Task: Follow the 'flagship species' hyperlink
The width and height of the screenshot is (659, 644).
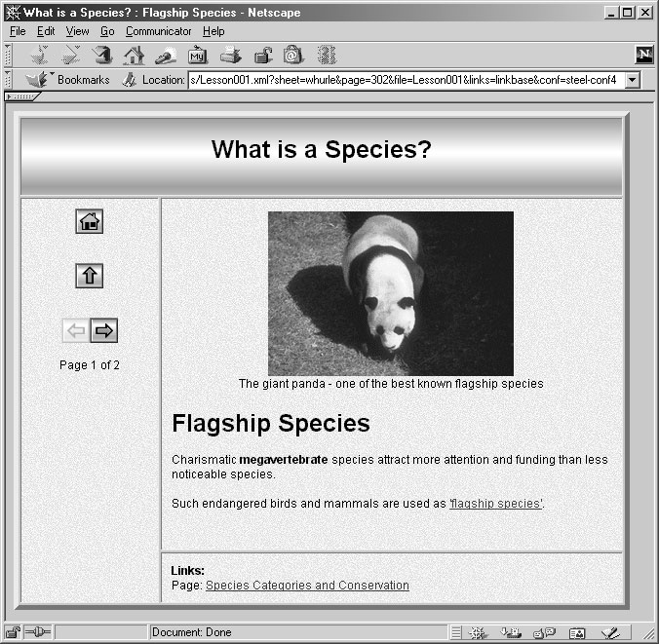Action: tap(495, 504)
